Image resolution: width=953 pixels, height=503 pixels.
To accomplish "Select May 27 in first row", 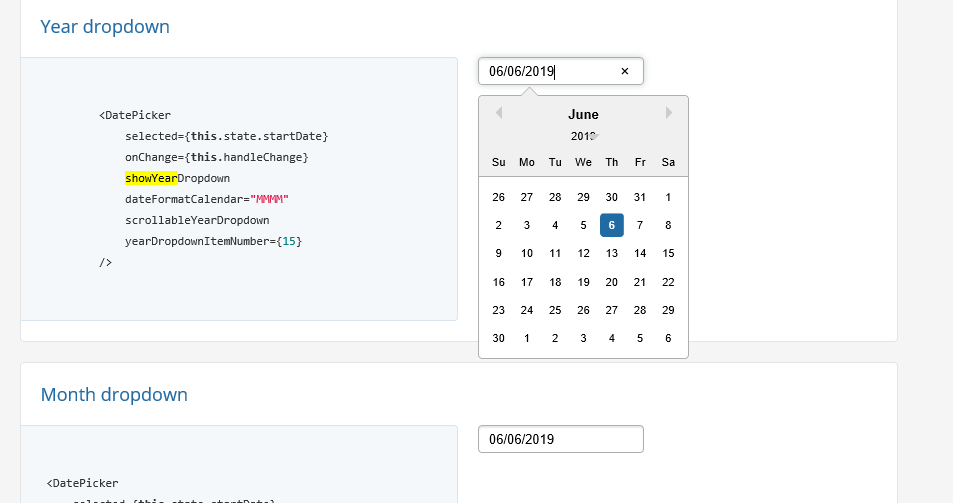I will pos(527,197).
